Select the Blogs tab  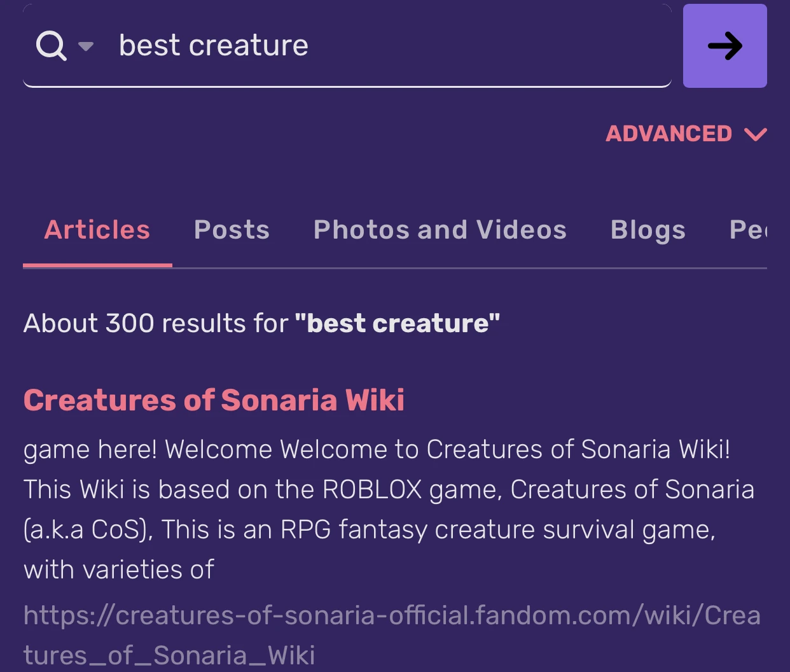click(x=648, y=230)
